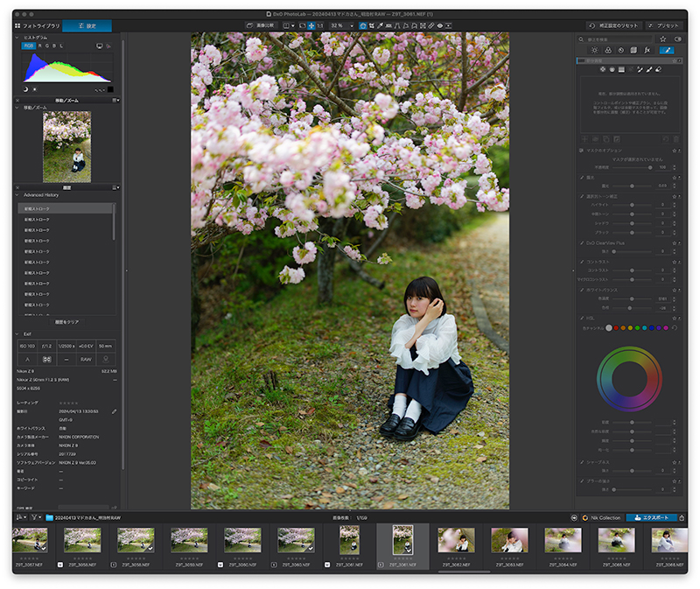Image resolution: width=700 pixels, height=589 pixels.
Task: Collapse the Advanced History section
Action: click(x=17, y=195)
